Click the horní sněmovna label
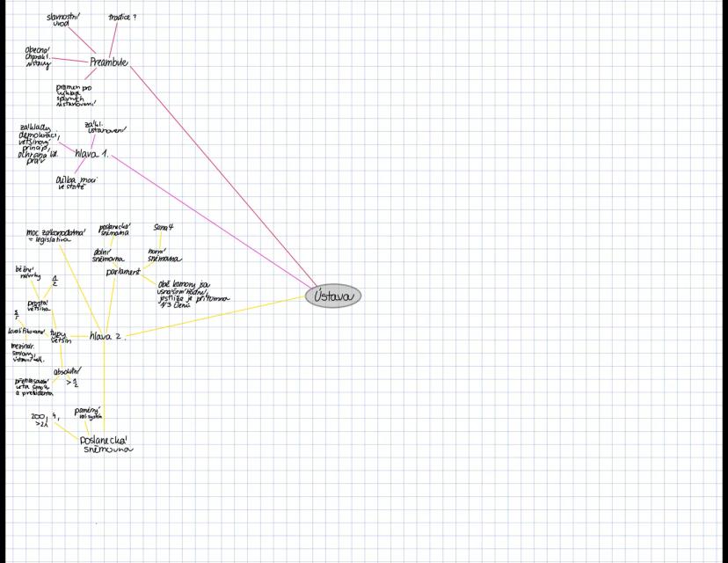The height and width of the screenshot is (563, 728). (x=164, y=255)
